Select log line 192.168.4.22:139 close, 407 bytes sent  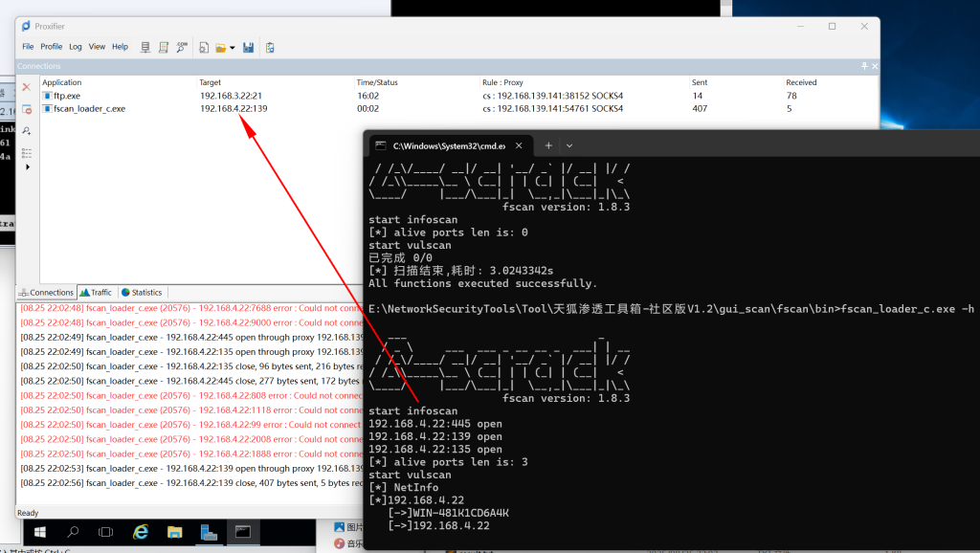click(191, 483)
